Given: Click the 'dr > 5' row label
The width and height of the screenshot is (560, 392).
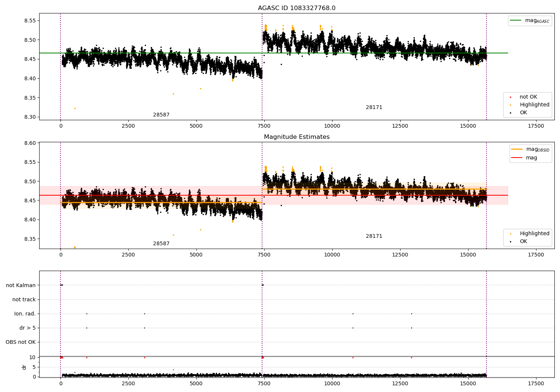Looking at the screenshot, I should pyautogui.click(x=28, y=328).
